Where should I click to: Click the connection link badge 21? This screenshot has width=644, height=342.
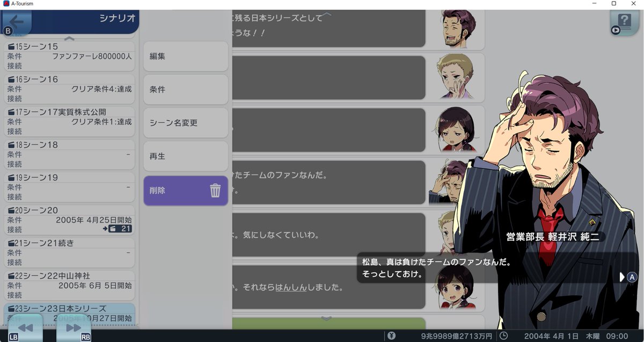click(x=120, y=229)
